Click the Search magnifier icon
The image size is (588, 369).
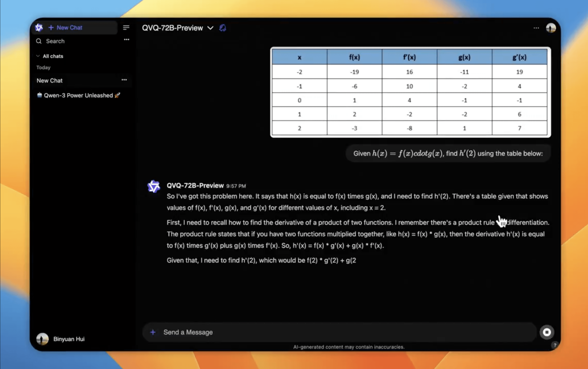click(39, 41)
